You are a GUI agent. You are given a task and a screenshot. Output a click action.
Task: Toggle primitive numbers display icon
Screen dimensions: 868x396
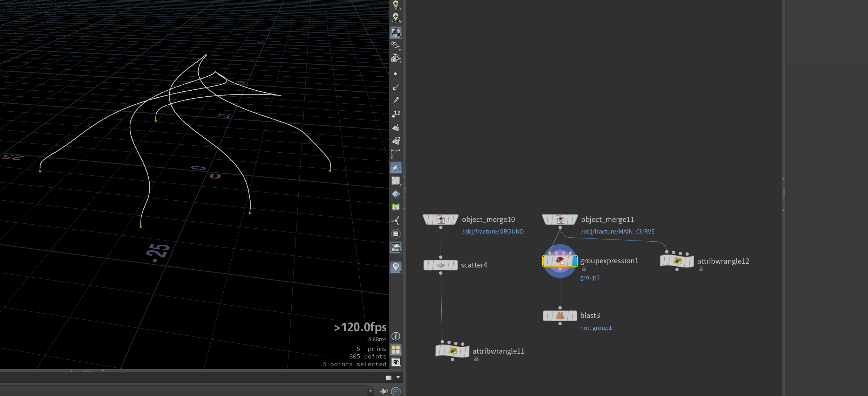click(396, 141)
